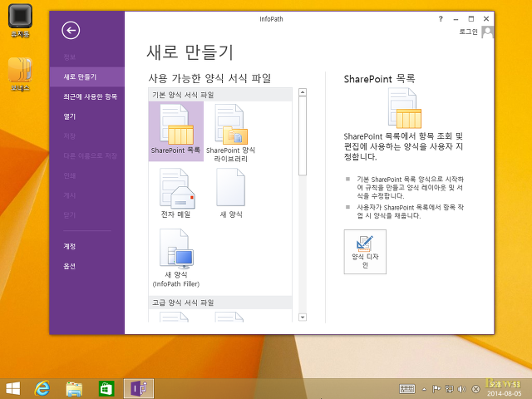Click 게시 in the sidebar
Screen dimensions: 532x399
pyautogui.click(x=87, y=195)
